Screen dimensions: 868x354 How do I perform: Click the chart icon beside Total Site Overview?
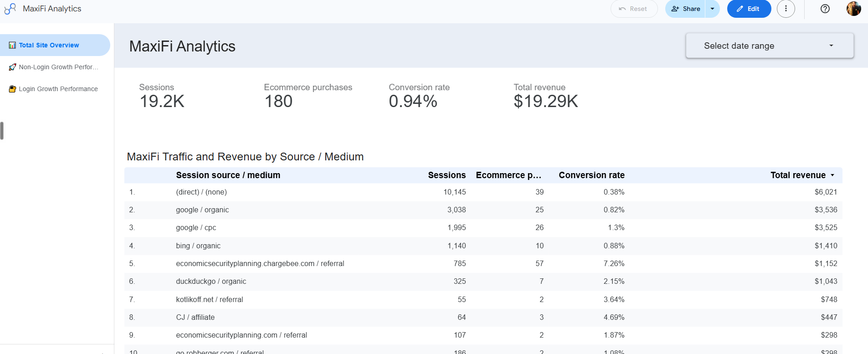[12, 45]
